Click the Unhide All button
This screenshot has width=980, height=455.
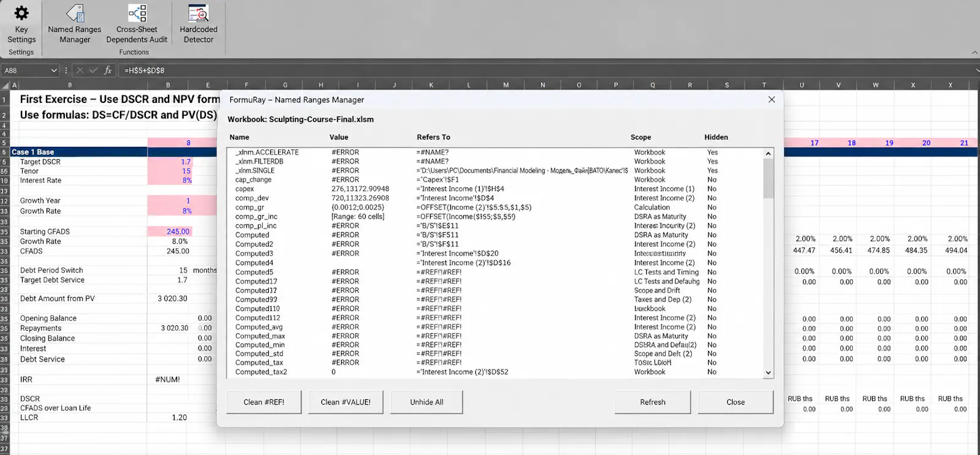pyautogui.click(x=426, y=402)
